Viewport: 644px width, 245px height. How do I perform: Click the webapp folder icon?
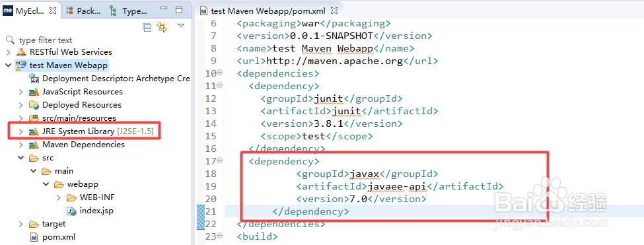59,184
